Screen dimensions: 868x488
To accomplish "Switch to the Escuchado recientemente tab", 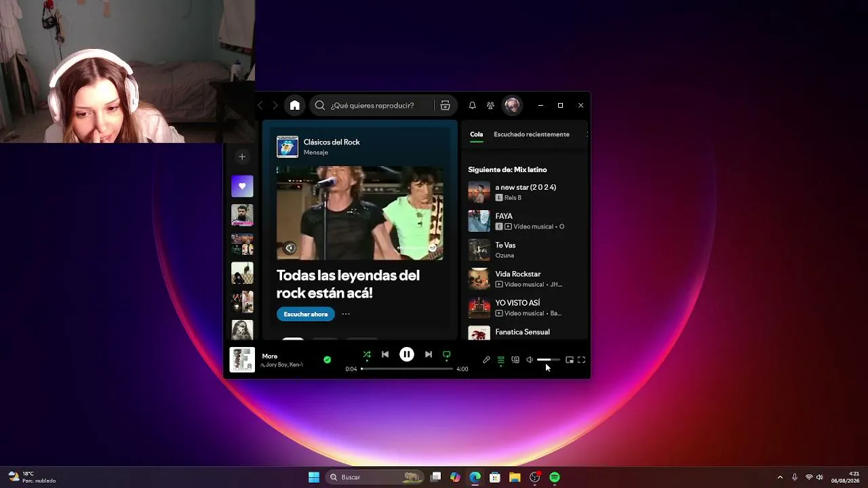I will (532, 134).
